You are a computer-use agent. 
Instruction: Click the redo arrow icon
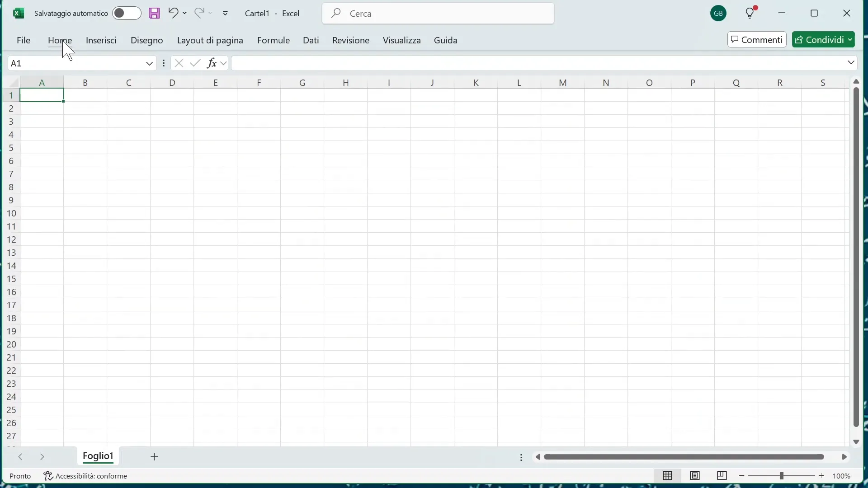tap(200, 13)
